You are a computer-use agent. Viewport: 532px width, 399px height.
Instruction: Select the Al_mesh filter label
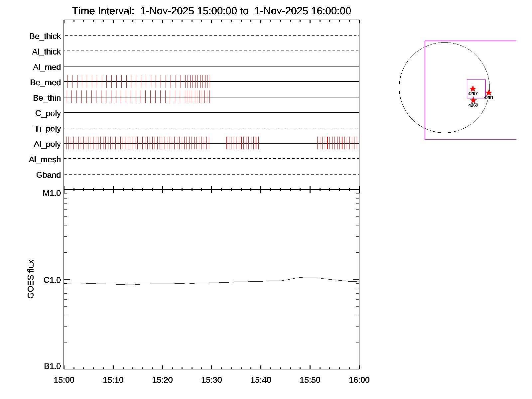(45, 160)
